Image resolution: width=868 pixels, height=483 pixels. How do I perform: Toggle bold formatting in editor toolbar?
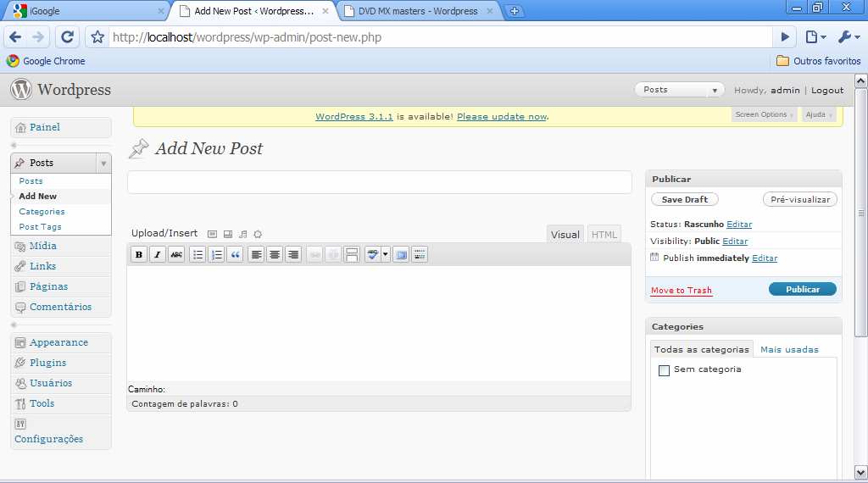click(x=138, y=254)
